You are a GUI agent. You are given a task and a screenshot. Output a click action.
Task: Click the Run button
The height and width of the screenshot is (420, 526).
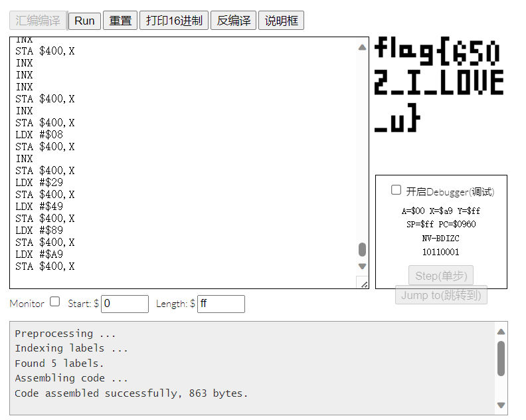(x=84, y=21)
